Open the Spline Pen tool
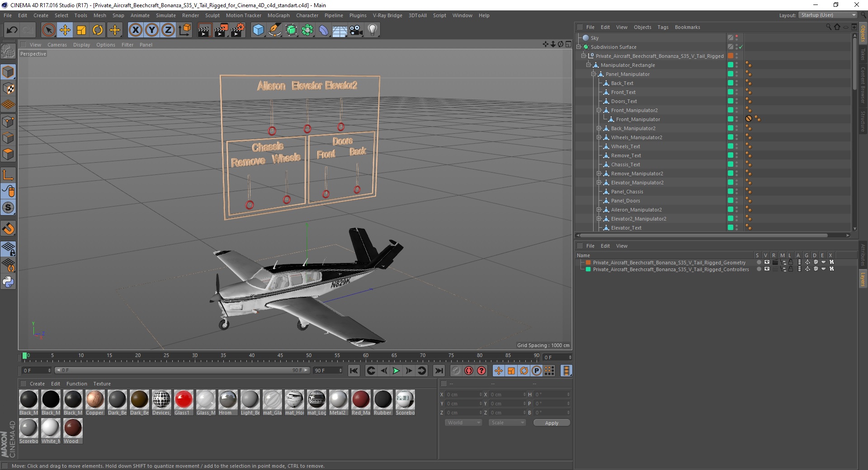The image size is (868, 470). tap(274, 30)
